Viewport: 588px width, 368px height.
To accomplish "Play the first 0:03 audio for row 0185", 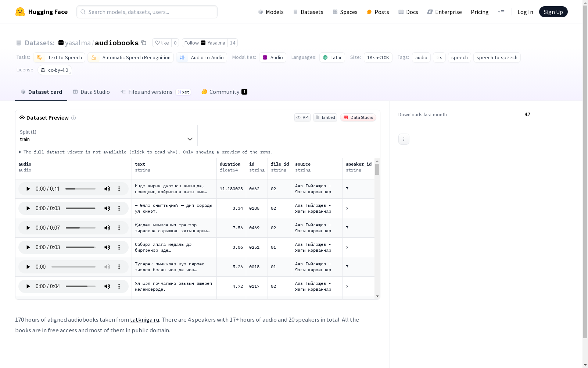I will pyautogui.click(x=28, y=208).
